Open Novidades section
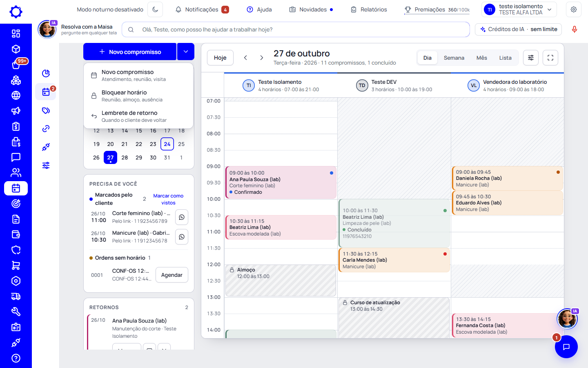Viewport: 588px width, 368px height. pos(311,9)
